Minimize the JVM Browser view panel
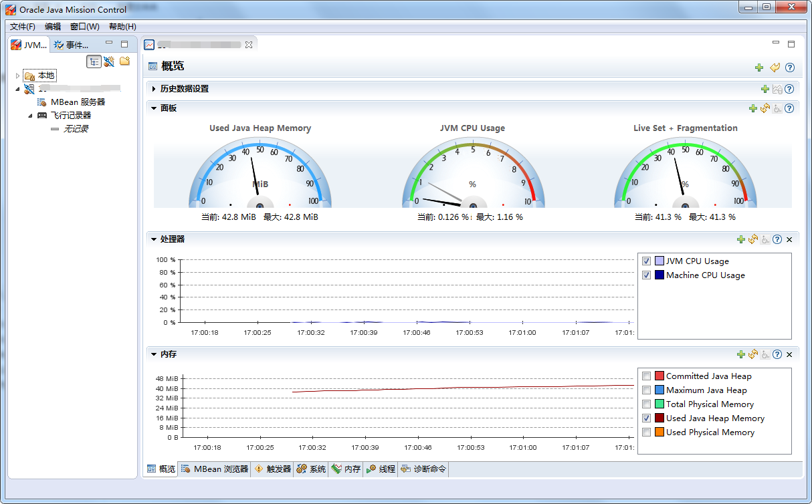 110,43
